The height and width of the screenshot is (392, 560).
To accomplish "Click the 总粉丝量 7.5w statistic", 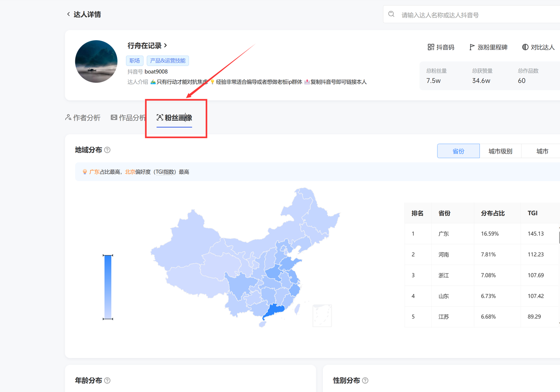I will pos(436,76).
